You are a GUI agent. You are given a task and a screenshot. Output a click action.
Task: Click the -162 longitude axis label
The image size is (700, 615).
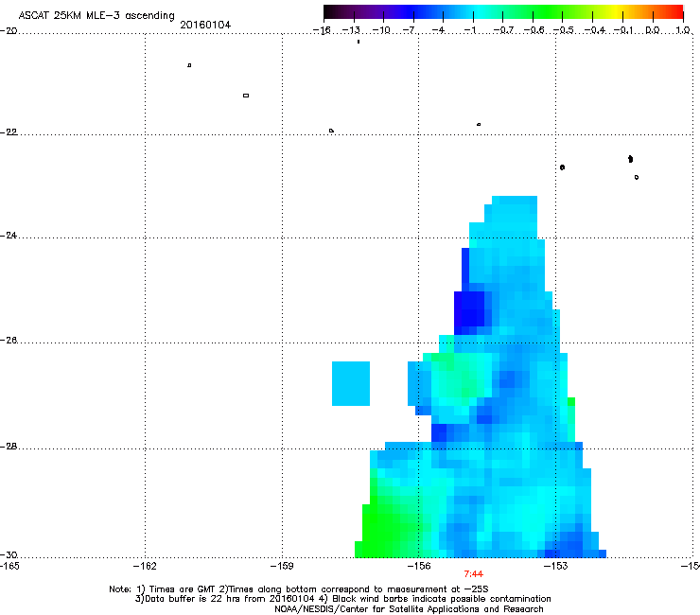pos(145,567)
